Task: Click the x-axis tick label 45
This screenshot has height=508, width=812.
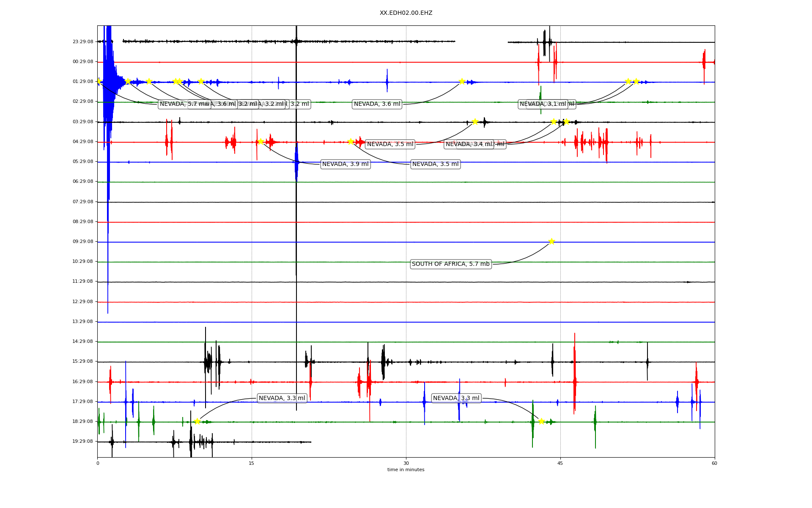Action: coord(560,463)
